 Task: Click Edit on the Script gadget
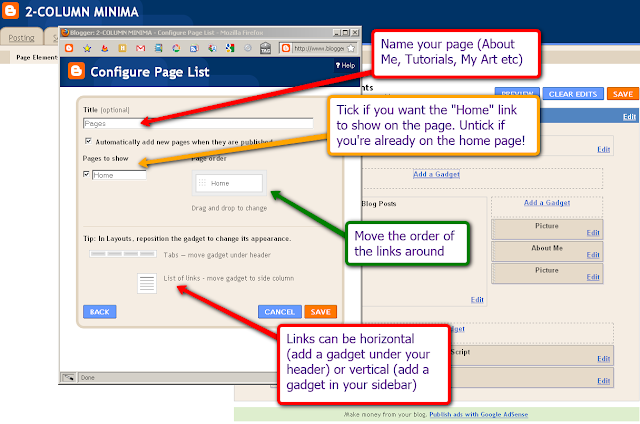[604, 359]
